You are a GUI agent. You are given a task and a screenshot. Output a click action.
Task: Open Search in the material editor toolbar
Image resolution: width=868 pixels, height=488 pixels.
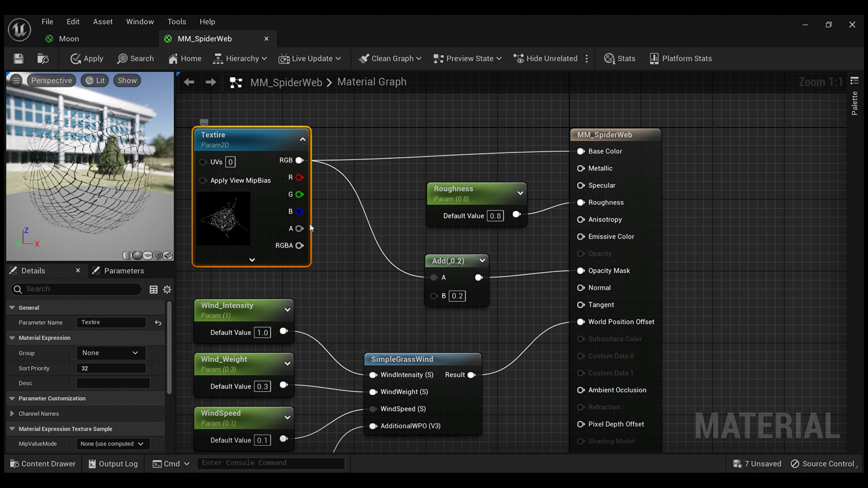(136, 59)
